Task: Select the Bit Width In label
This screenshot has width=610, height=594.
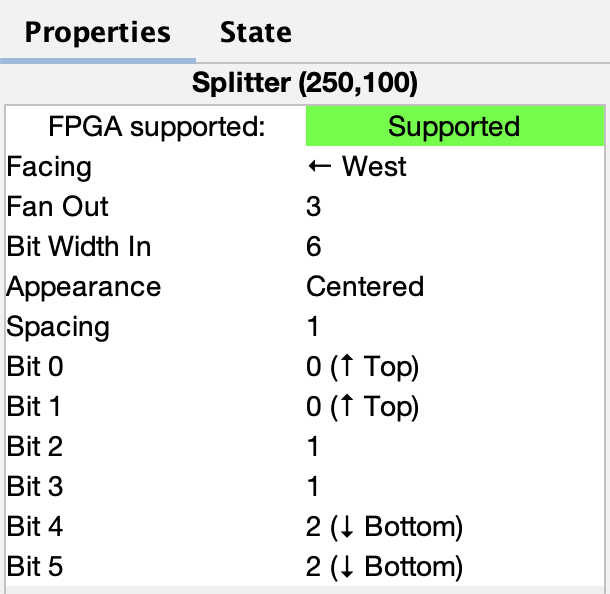Action: [x=79, y=247]
